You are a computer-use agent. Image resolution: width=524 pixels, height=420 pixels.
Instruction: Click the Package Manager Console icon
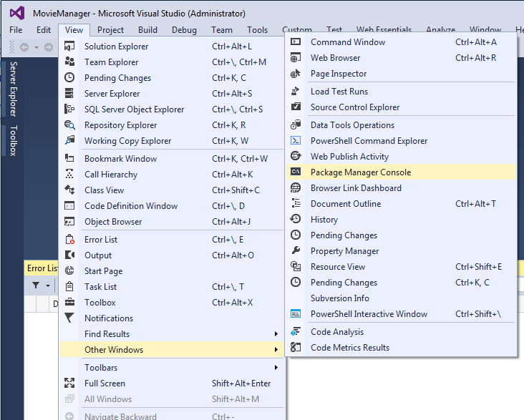296,172
